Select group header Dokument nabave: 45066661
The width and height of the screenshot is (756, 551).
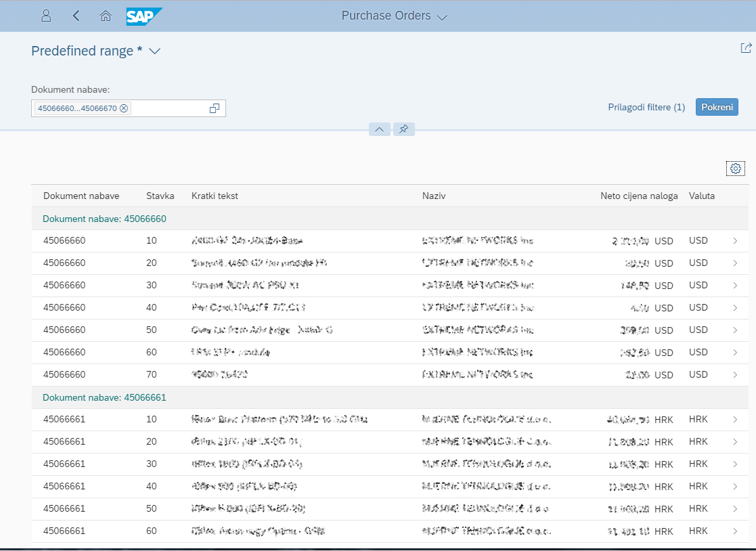pyautogui.click(x=104, y=397)
